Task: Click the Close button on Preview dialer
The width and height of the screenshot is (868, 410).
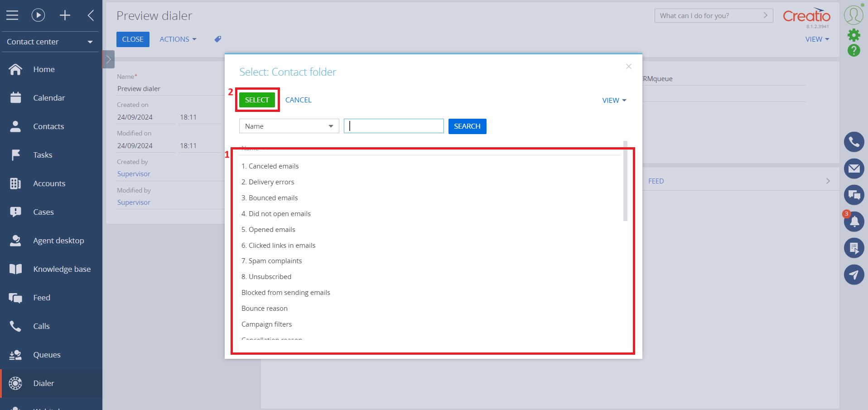Action: 133,39
